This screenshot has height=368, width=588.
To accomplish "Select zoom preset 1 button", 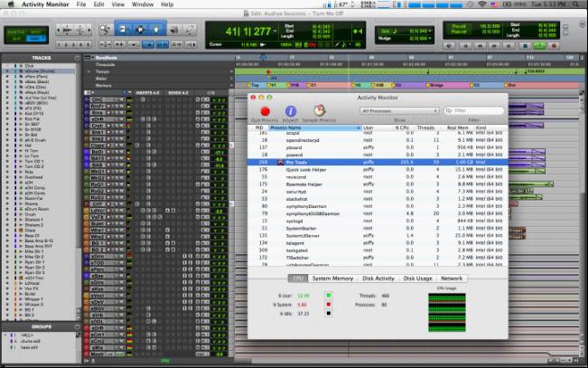I will (60, 44).
